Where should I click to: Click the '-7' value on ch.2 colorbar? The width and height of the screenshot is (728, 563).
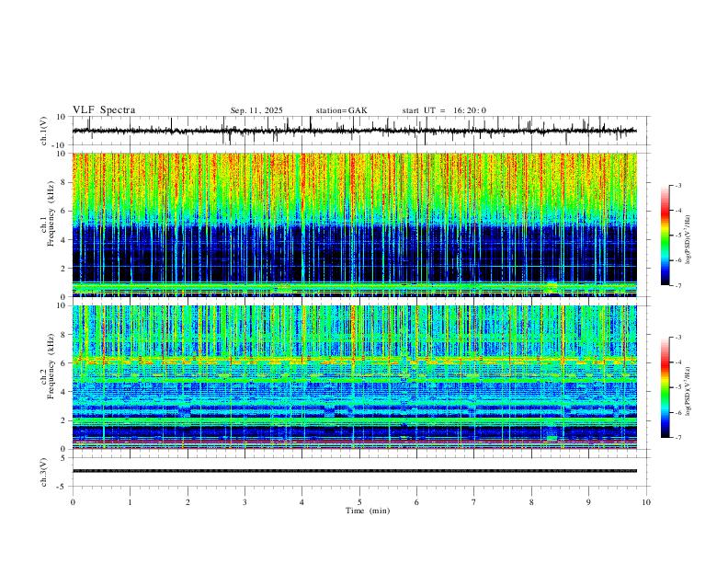click(677, 438)
